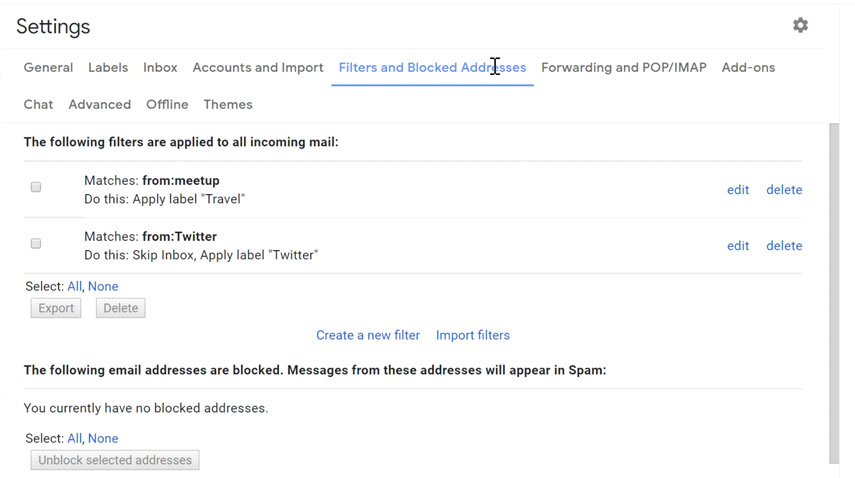855x478 pixels.
Task: Delete the from:Twitter filter
Action: (x=784, y=246)
